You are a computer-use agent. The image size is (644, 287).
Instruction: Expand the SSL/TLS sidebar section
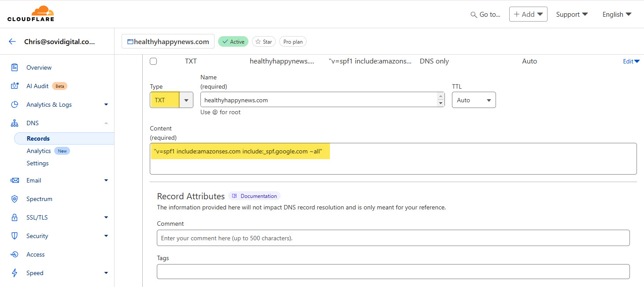click(106, 217)
